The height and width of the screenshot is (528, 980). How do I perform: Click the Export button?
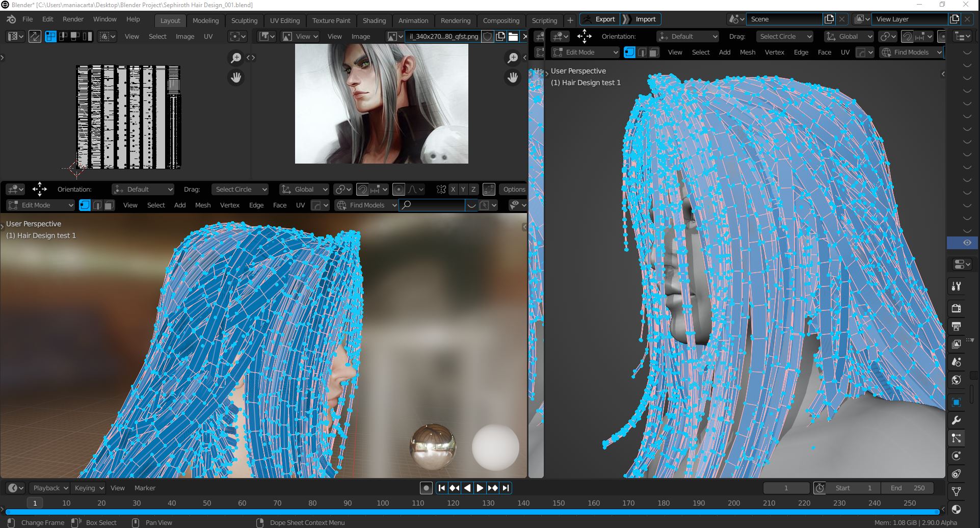tap(600, 19)
